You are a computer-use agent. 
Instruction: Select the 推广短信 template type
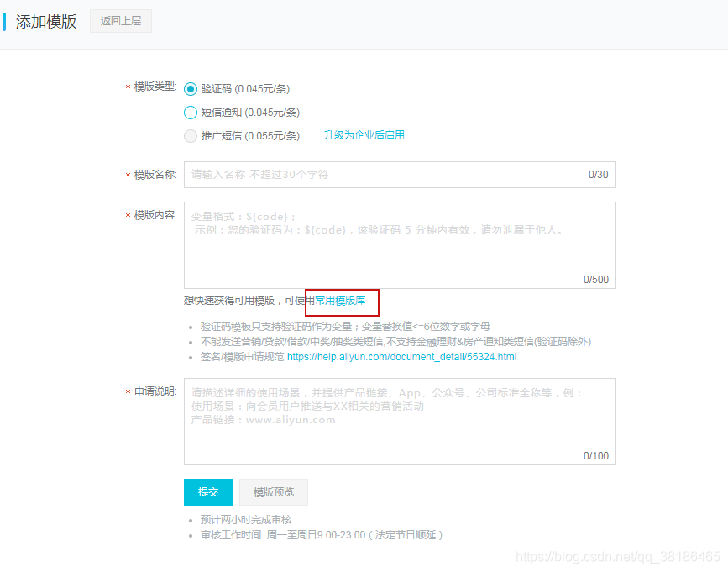(x=191, y=135)
